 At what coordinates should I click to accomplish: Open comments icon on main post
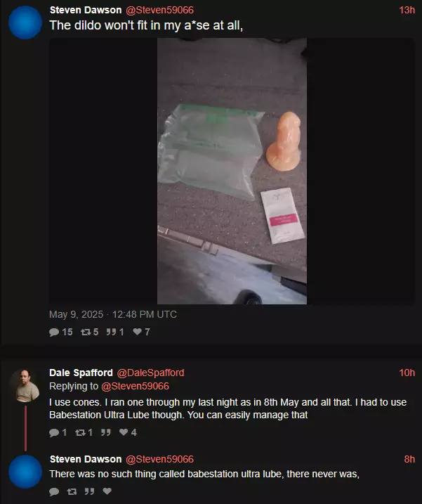[54, 332]
